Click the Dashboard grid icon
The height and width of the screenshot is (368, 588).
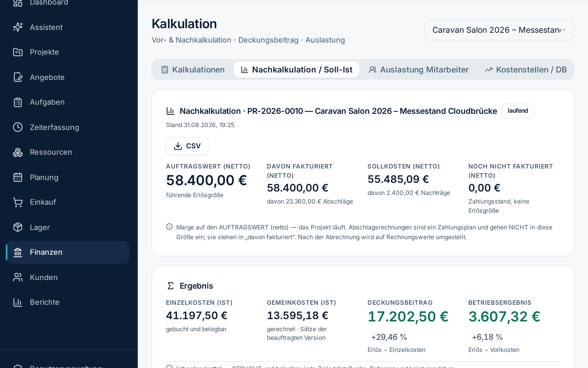18,3
